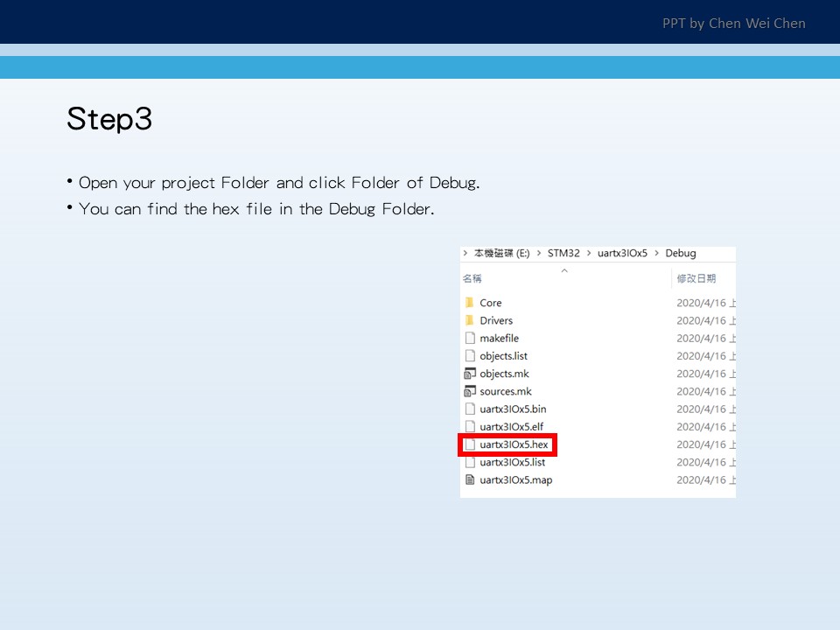Sort by 名稱 column header

pyautogui.click(x=472, y=278)
